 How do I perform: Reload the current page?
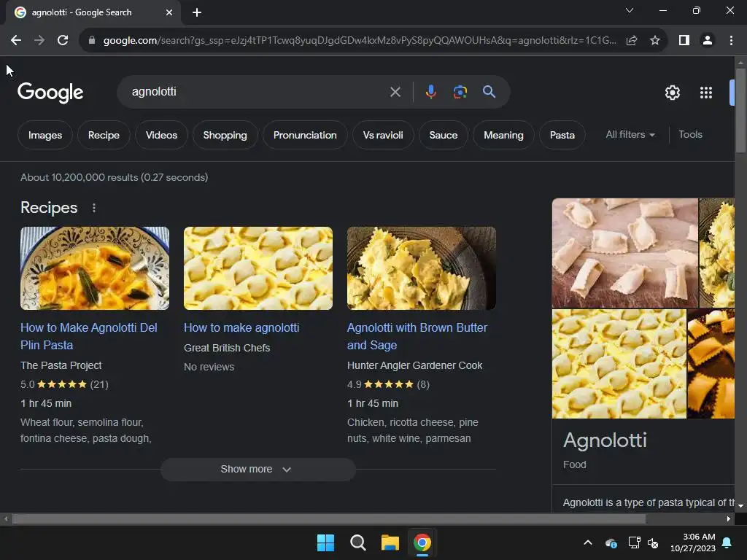(x=63, y=41)
